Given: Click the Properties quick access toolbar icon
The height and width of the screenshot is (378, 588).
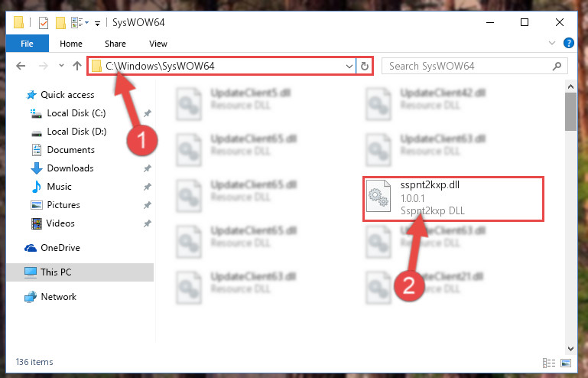Looking at the screenshot, I should pos(44,23).
